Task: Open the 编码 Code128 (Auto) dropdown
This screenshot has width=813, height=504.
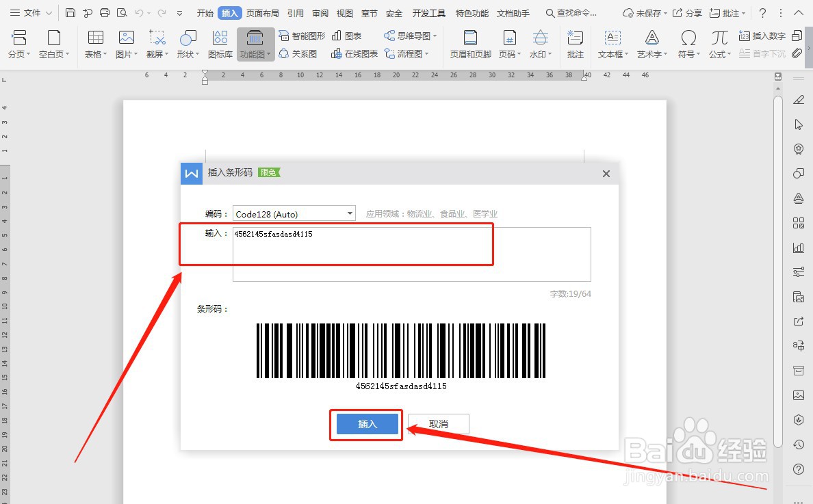Action: (294, 213)
